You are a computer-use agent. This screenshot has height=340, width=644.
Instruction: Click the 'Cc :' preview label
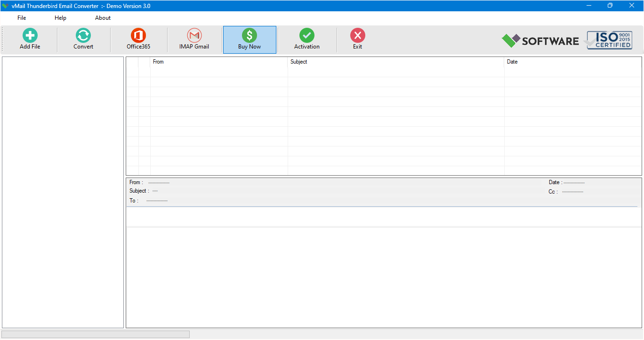pyautogui.click(x=553, y=192)
